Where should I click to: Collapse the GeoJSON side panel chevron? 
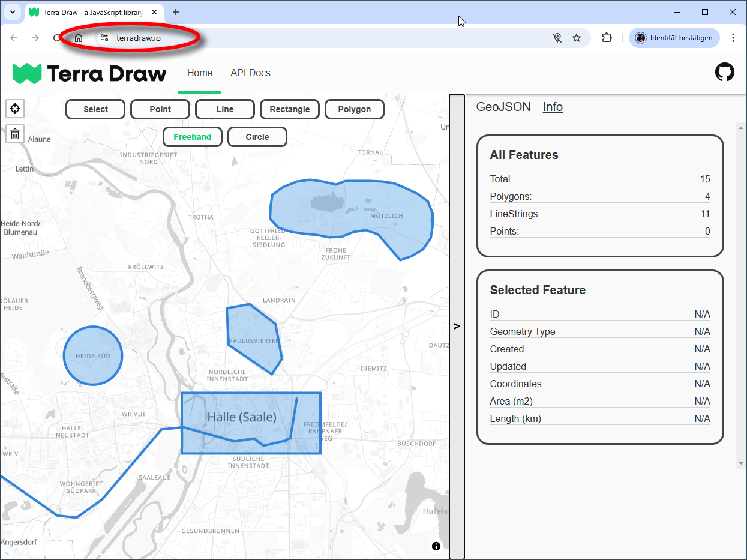(457, 326)
